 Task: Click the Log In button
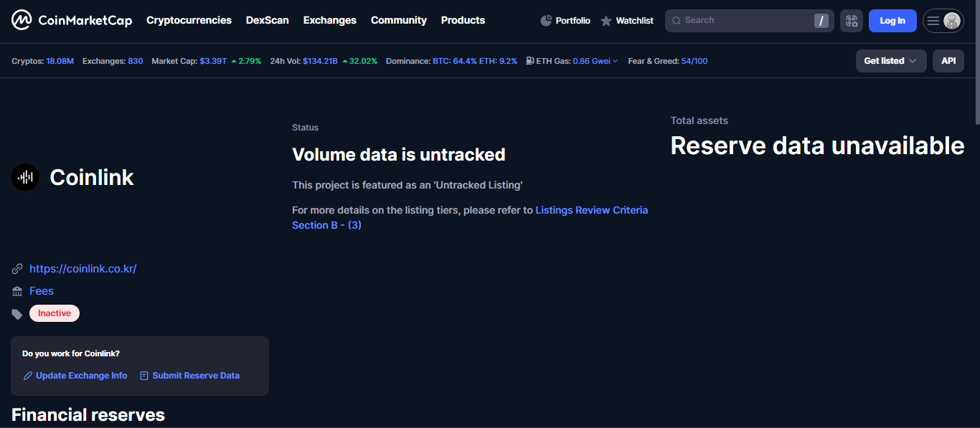coord(892,21)
